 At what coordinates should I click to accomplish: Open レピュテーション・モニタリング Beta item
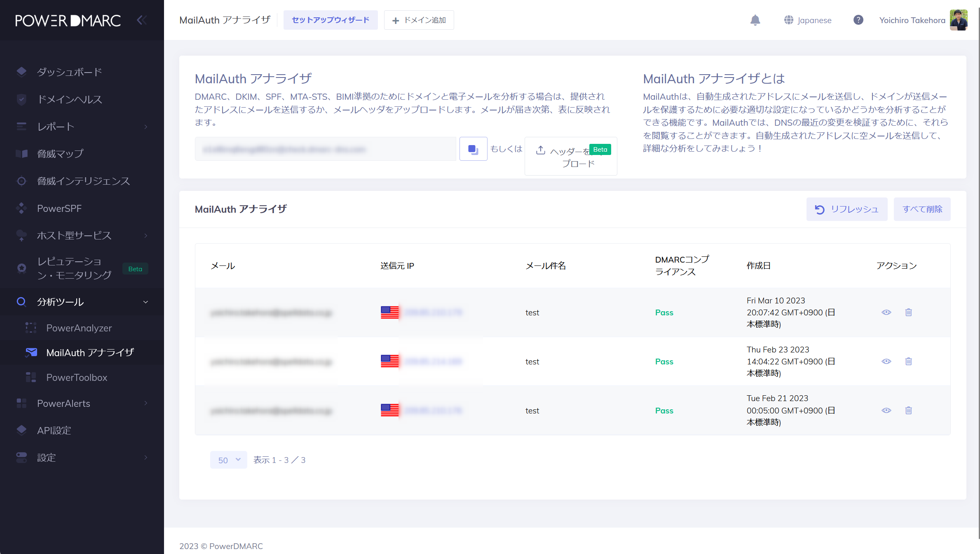coord(82,268)
